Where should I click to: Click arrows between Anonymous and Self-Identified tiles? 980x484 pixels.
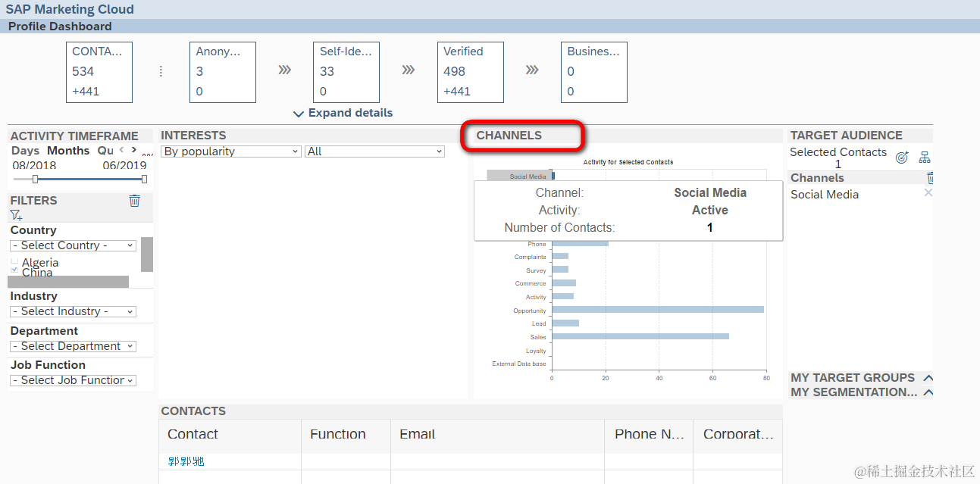[284, 70]
